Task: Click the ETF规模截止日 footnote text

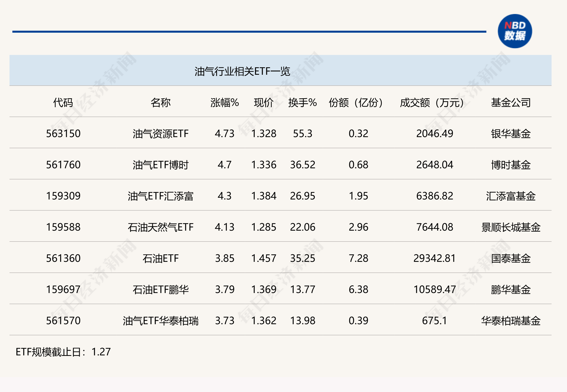Action: click(63, 352)
